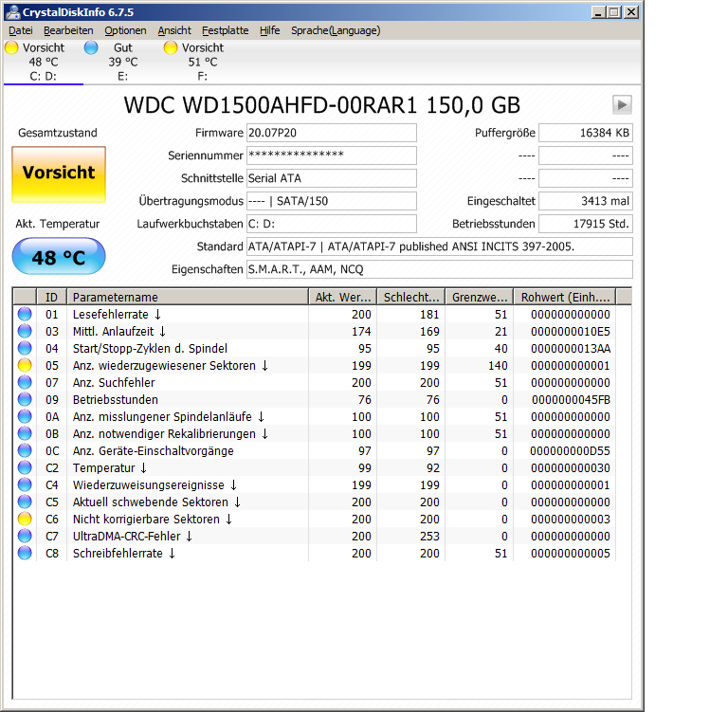Select the E: disk with Gut status
The height and width of the screenshot is (712, 728).
[123, 63]
